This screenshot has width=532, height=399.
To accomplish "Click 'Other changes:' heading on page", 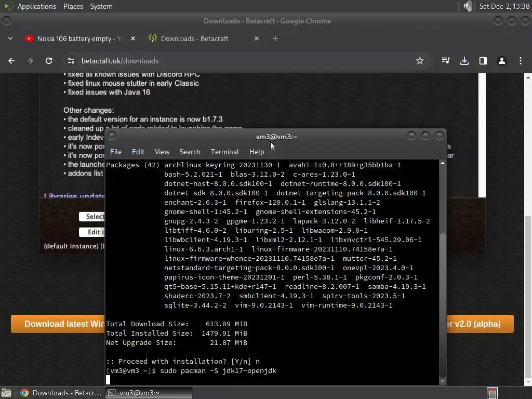I will pyautogui.click(x=88, y=110).
